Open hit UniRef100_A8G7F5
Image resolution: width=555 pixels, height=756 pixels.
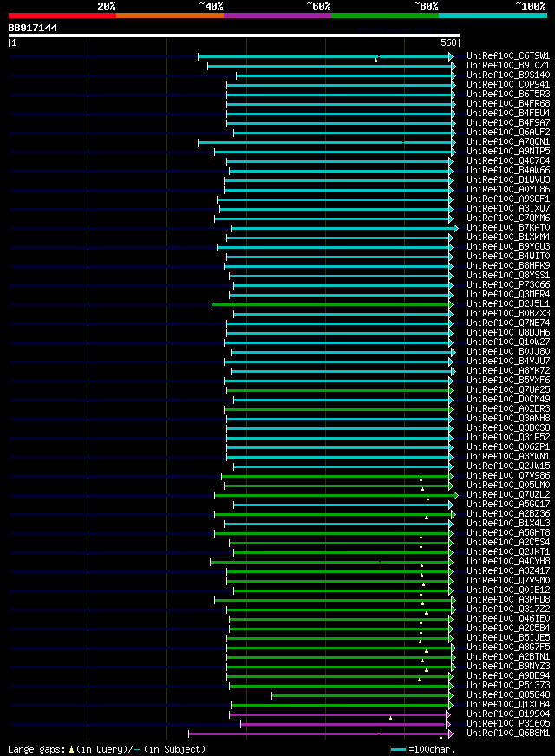[508, 648]
